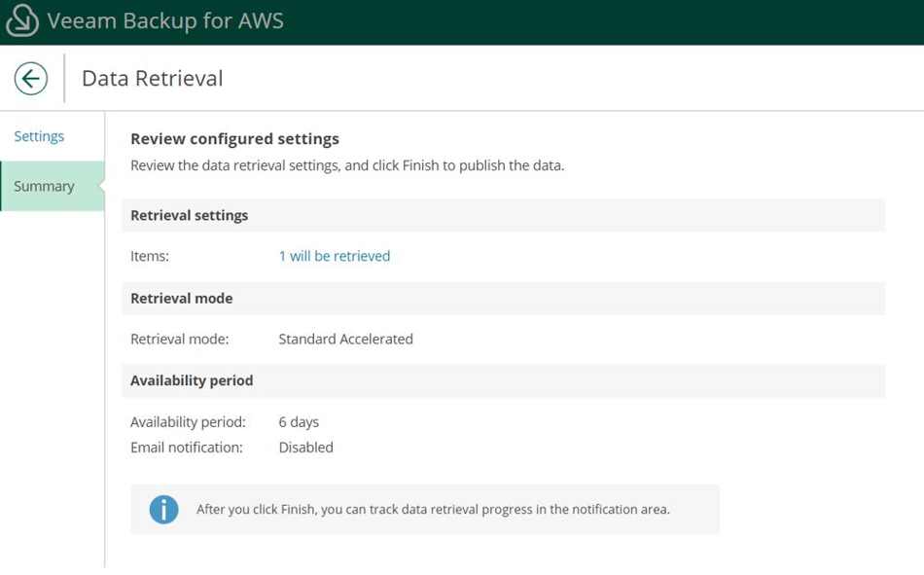The width and height of the screenshot is (924, 575).
Task: Click the blue info icon
Action: pyautogui.click(x=163, y=510)
